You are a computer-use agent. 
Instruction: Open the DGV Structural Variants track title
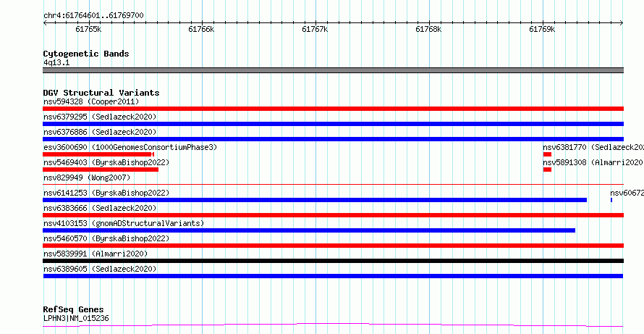pos(101,93)
